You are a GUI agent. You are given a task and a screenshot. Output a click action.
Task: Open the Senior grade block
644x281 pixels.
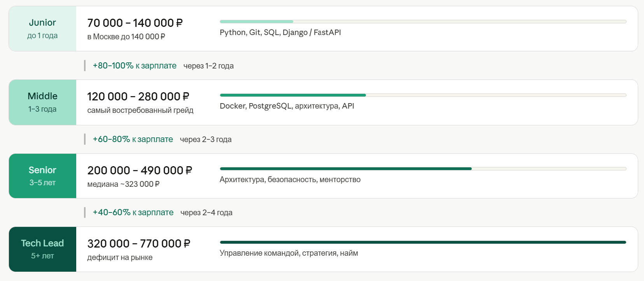tap(42, 176)
